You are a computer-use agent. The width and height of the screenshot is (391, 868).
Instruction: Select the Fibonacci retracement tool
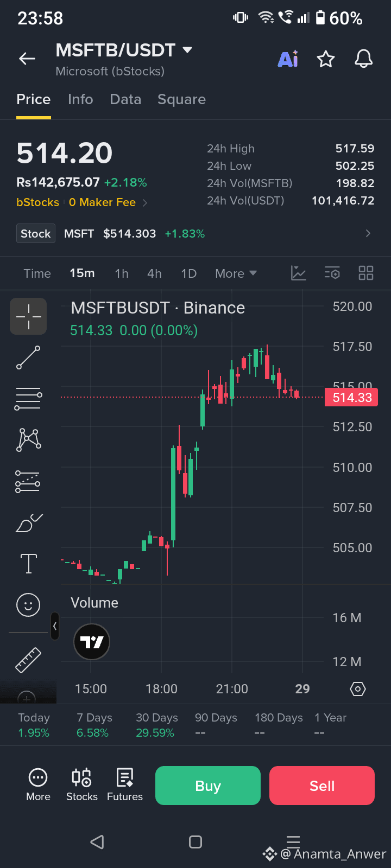pos(28,399)
